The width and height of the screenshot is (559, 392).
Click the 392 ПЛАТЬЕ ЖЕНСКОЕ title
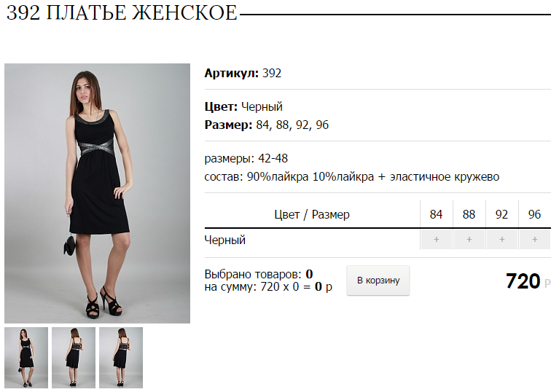click(122, 13)
